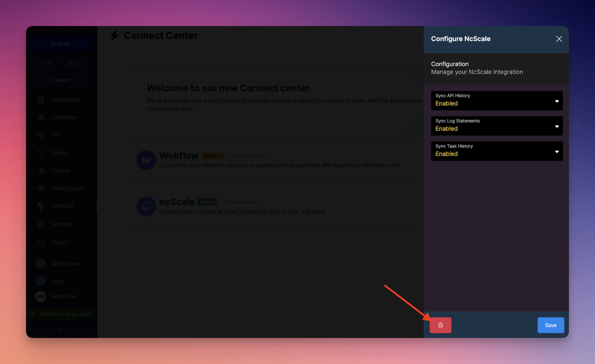Open Settings in the sidebar
Screen dimensions: 595x364
62,224
